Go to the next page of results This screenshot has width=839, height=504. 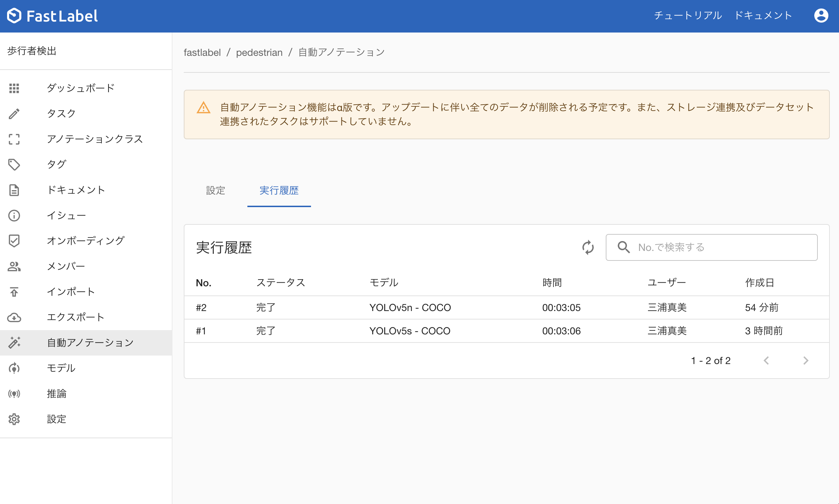[805, 361]
